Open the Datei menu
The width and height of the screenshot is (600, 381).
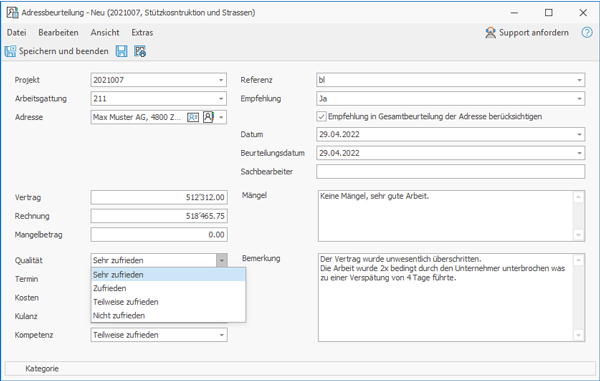coord(16,33)
